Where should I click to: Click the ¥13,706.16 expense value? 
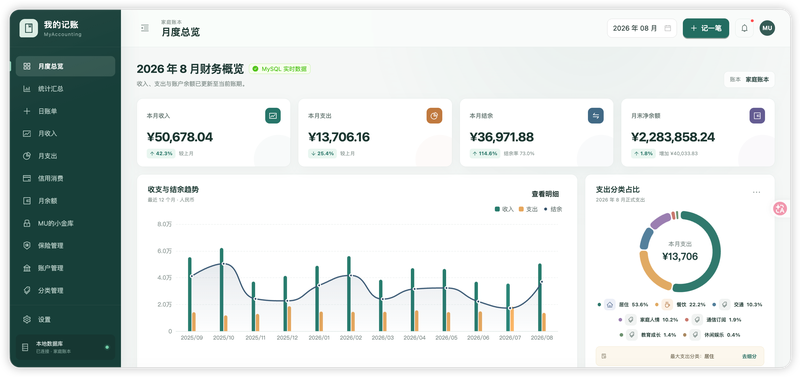(x=339, y=137)
